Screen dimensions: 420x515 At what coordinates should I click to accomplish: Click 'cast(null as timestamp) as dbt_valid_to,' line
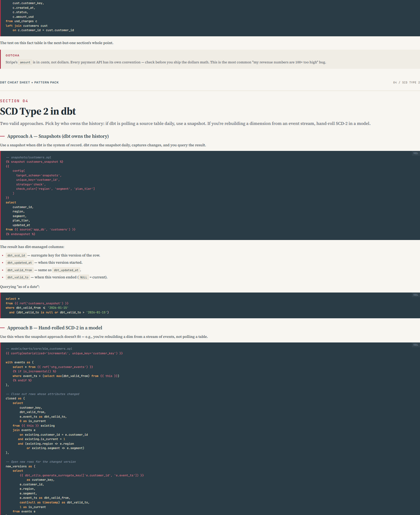coord(54,502)
